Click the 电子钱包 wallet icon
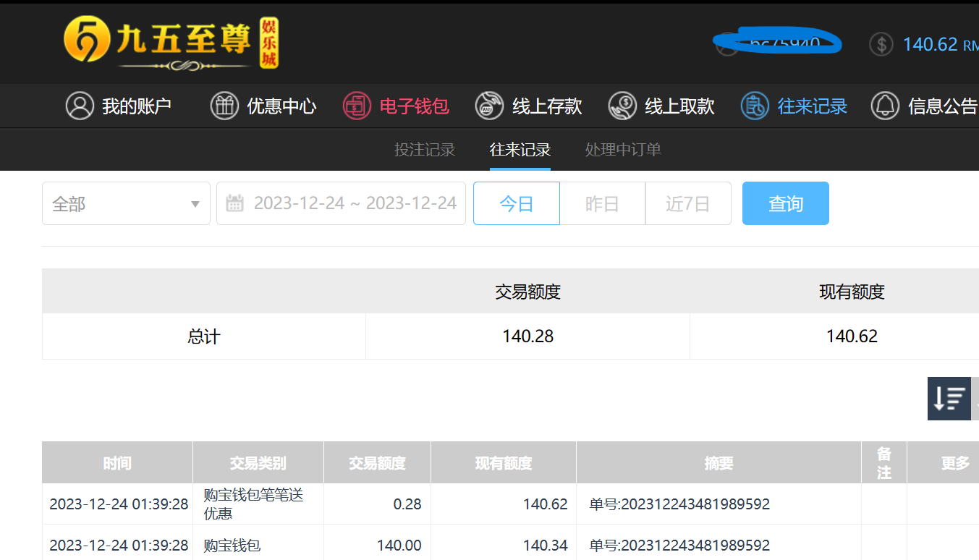The height and width of the screenshot is (560, 979). click(357, 106)
